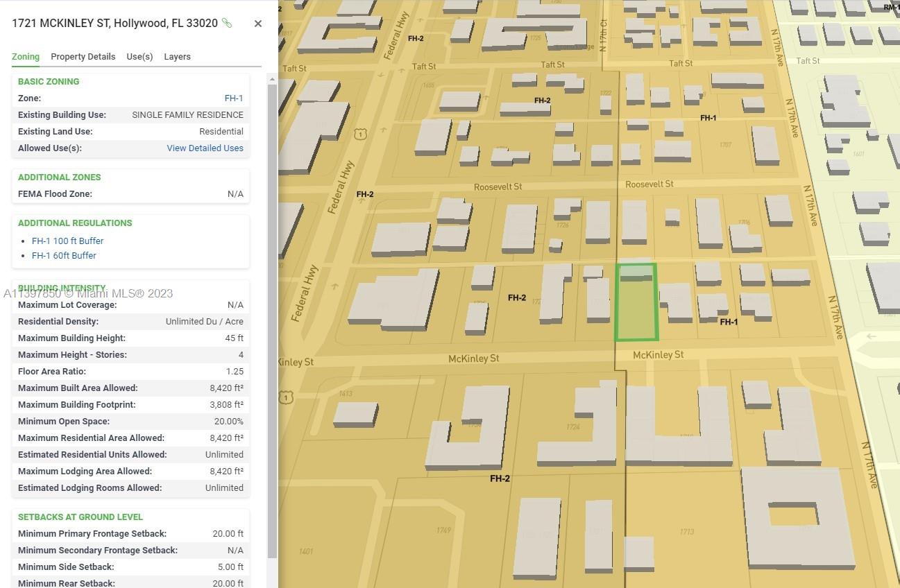Click parcel 1707 on the map
Image resolution: width=900 pixels, height=588 pixels.
725,145
